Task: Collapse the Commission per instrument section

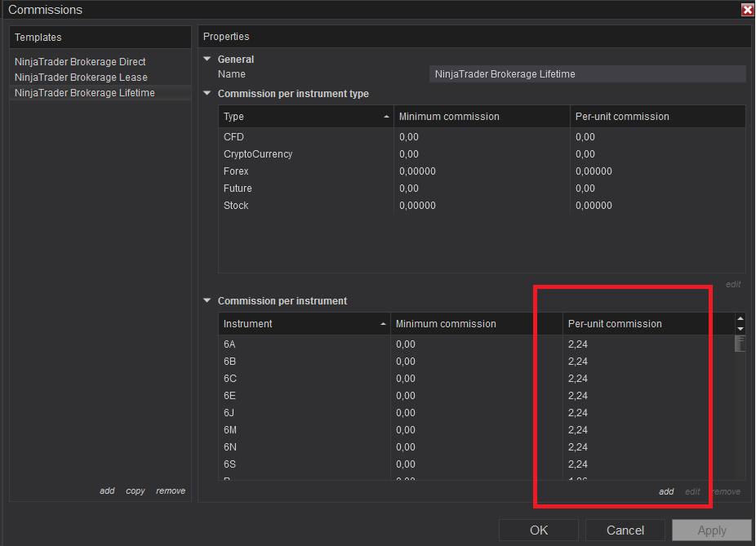Action: pyautogui.click(x=207, y=301)
